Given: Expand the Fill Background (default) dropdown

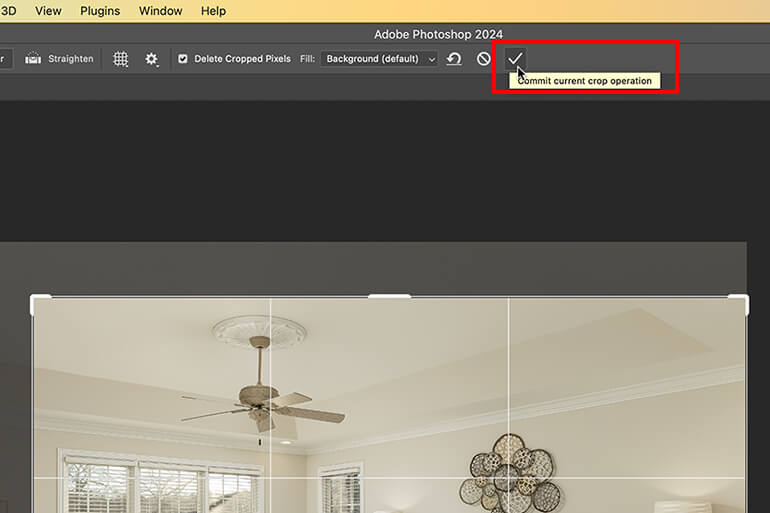Looking at the screenshot, I should tap(379, 59).
